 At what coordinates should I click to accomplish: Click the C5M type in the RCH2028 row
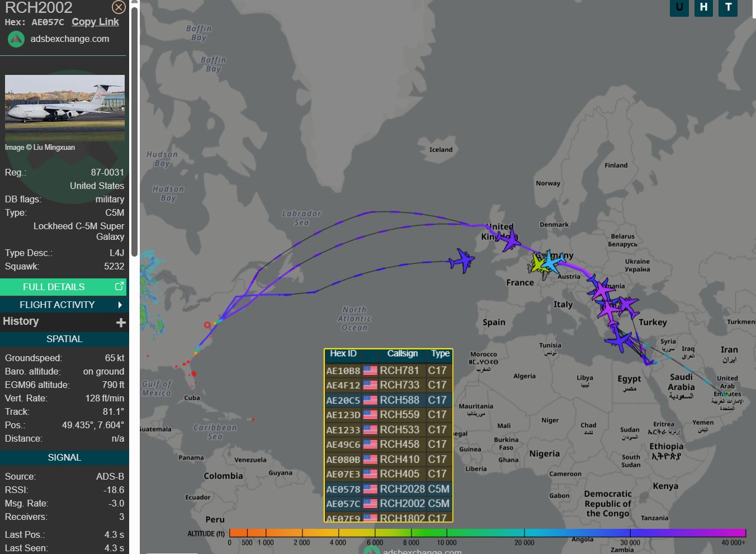[438, 489]
